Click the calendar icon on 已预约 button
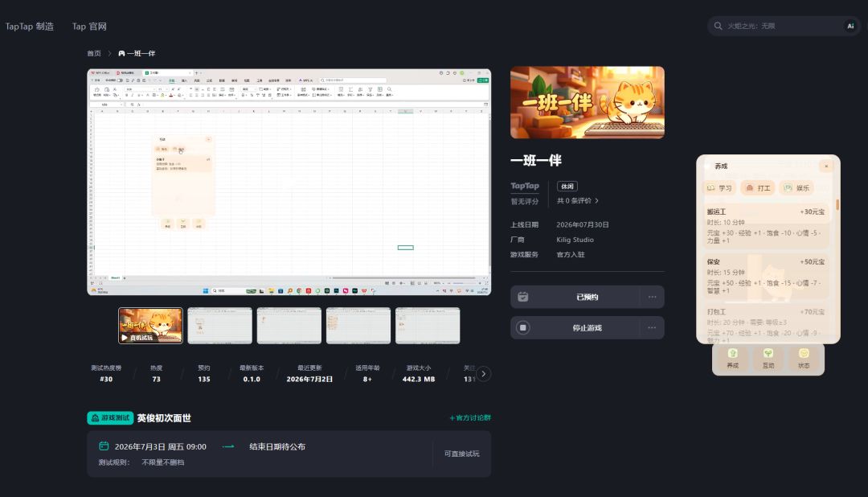868x497 pixels. coord(522,297)
